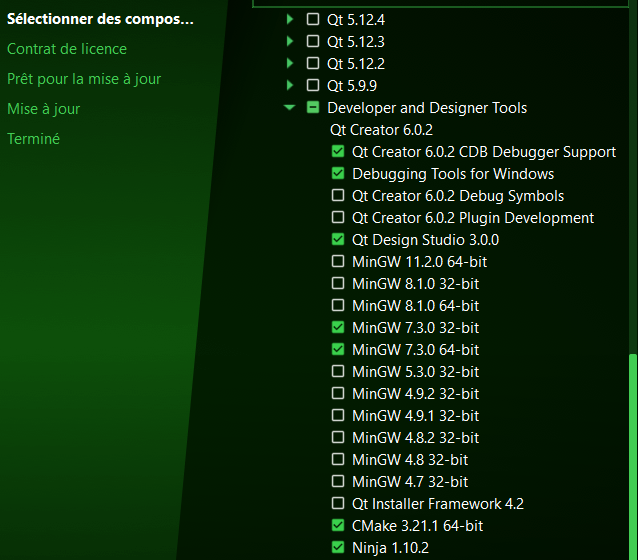
Task: Check Qt Installer Framework 4.2 checkbox
Action: 338,503
